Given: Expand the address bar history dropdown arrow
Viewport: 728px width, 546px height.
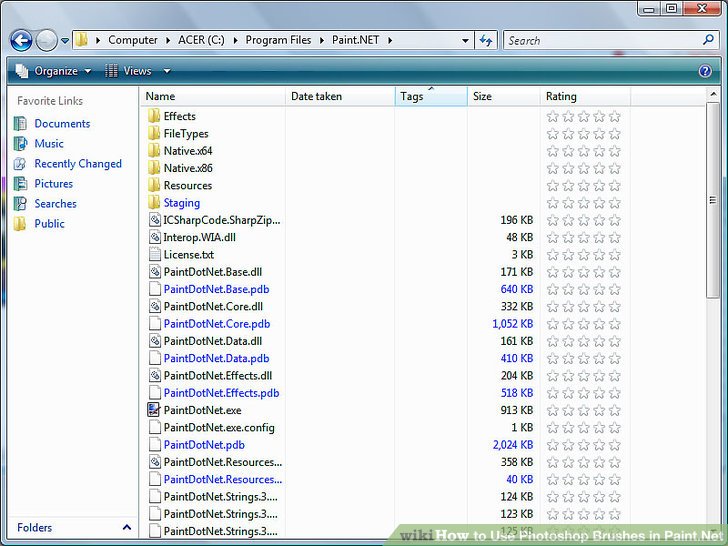Looking at the screenshot, I should click(x=466, y=41).
